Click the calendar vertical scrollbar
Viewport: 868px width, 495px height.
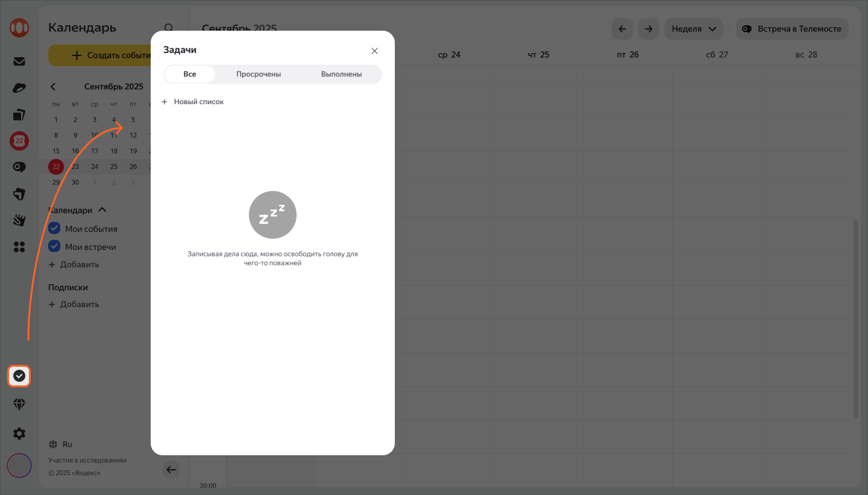coord(856,319)
